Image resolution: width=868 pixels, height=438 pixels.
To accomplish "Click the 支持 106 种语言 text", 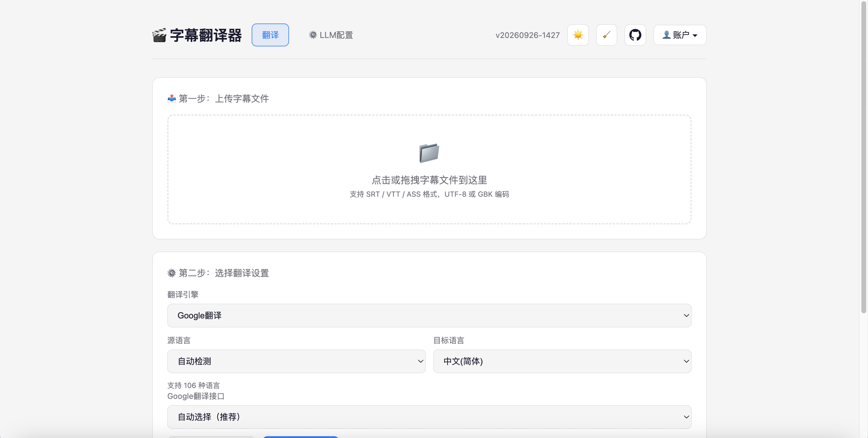I will point(194,386).
